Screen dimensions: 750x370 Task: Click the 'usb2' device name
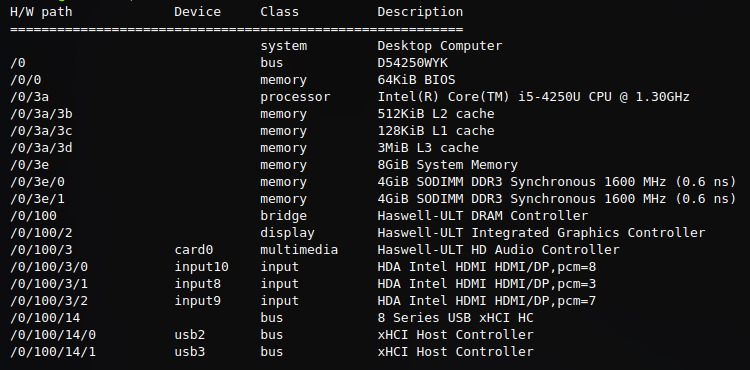pyautogui.click(x=190, y=335)
